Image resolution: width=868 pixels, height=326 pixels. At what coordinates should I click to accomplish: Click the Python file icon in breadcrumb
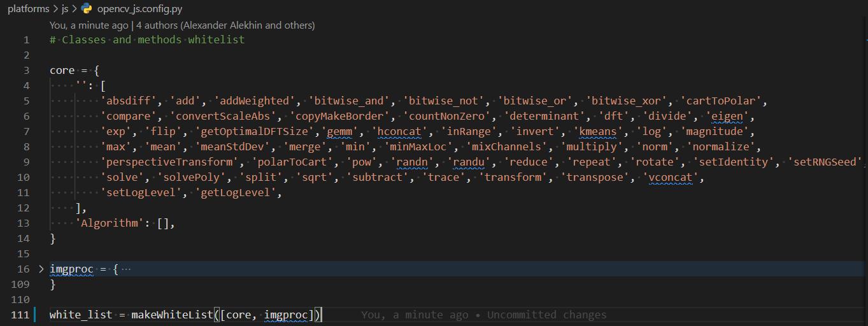(x=87, y=9)
